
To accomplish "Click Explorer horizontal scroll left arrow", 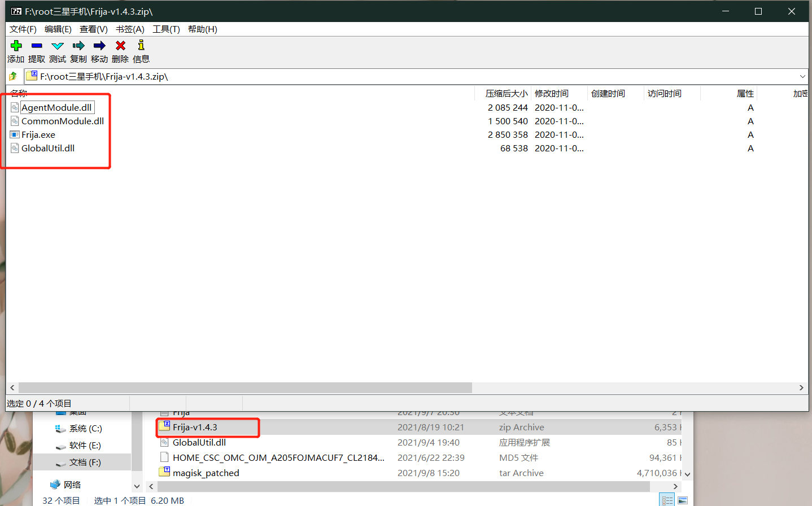I will click(x=151, y=486).
